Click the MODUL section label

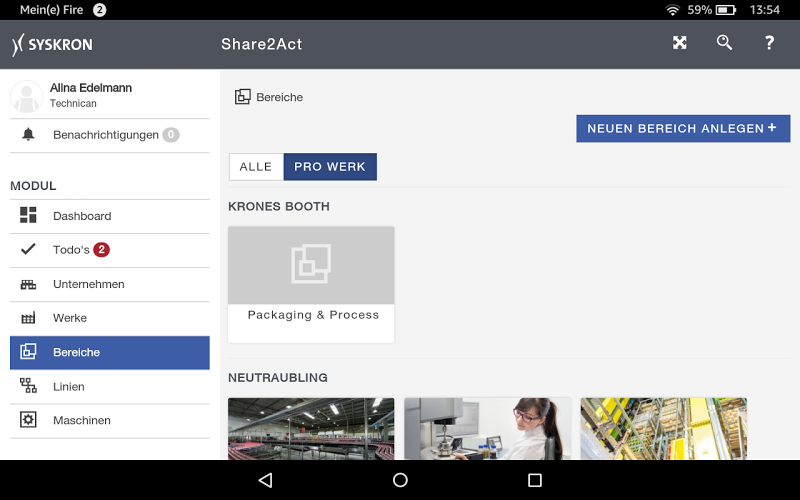click(x=33, y=186)
